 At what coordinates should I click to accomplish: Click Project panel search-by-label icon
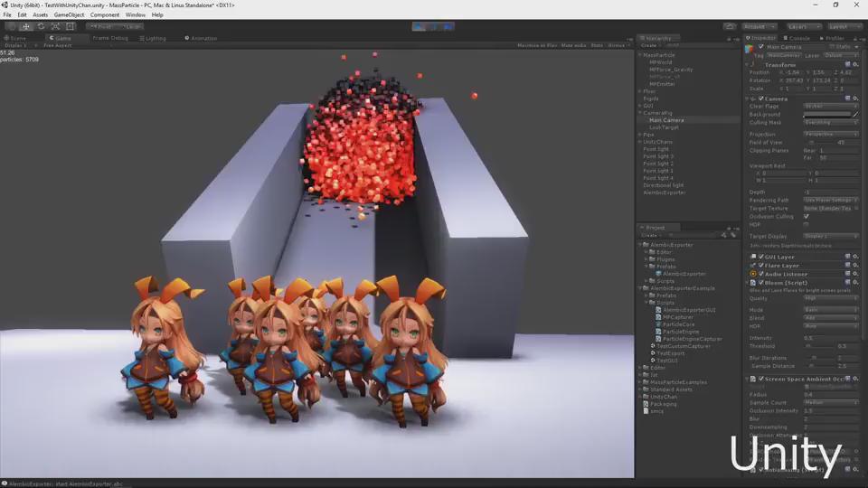coord(733,235)
